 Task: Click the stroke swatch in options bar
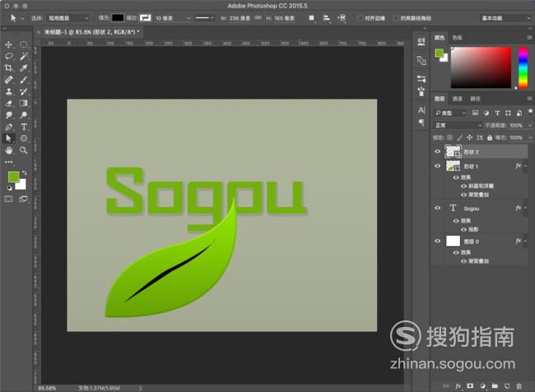pyautogui.click(x=146, y=18)
